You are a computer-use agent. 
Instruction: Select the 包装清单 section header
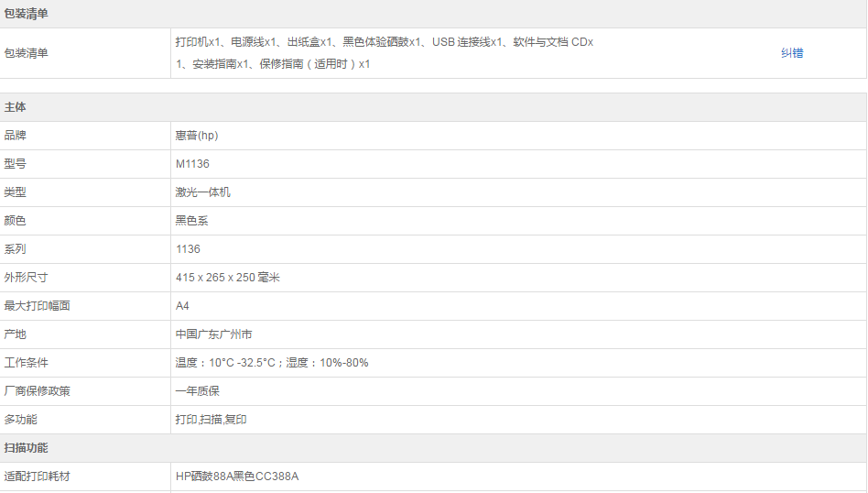point(26,14)
